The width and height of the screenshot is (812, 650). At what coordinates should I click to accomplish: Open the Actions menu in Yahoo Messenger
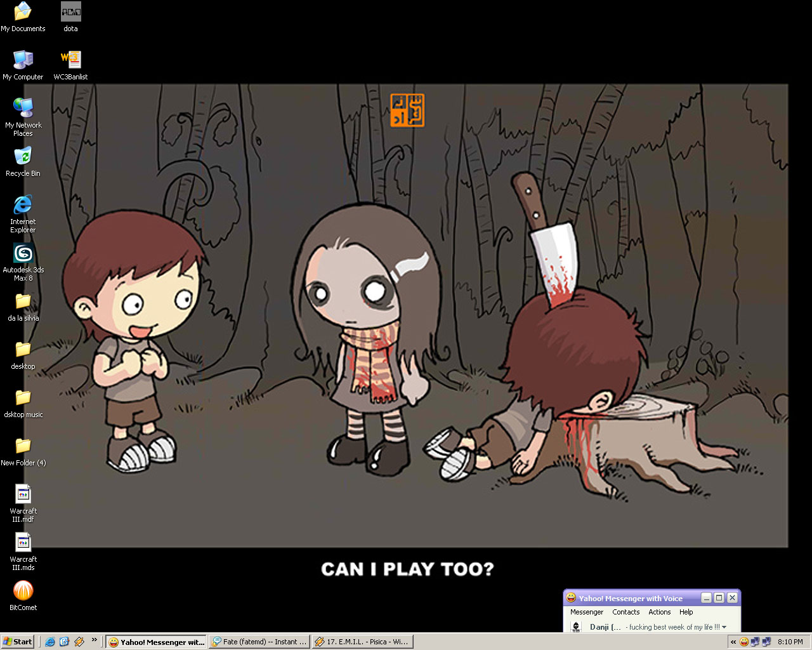[x=659, y=612]
